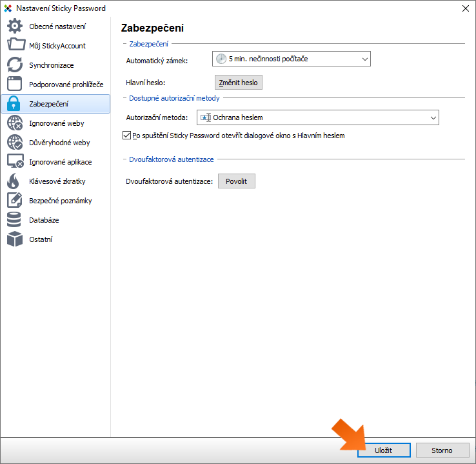The height and width of the screenshot is (464, 476).
Task: Click the Autorizační metoda: label
Action: (157, 117)
